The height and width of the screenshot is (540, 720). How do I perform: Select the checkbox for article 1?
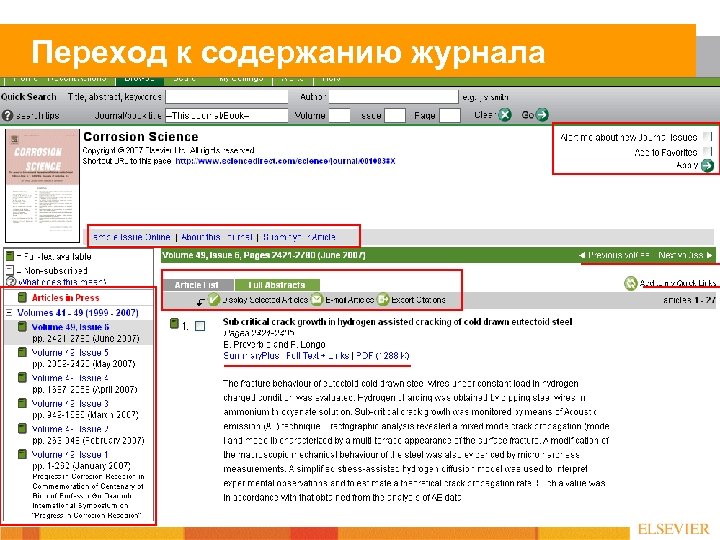(x=200, y=326)
